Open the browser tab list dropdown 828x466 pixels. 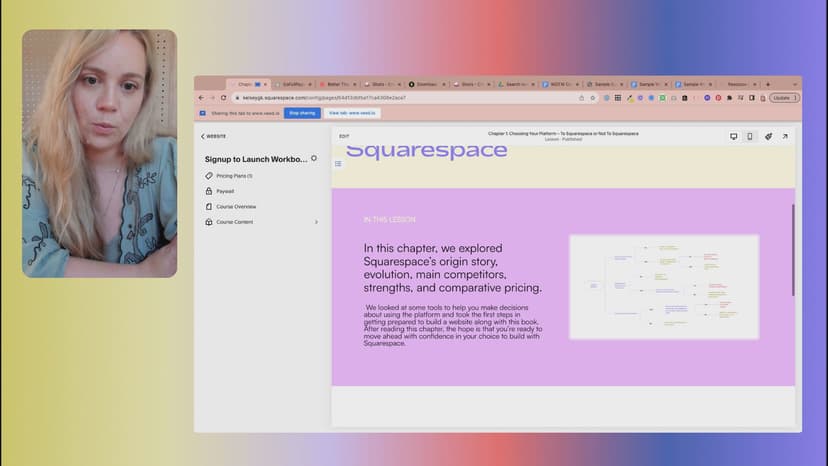click(x=794, y=84)
